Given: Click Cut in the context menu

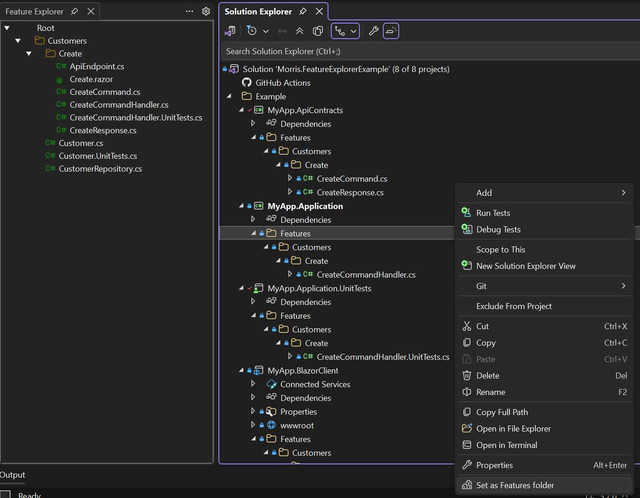Looking at the screenshot, I should [x=544, y=327].
